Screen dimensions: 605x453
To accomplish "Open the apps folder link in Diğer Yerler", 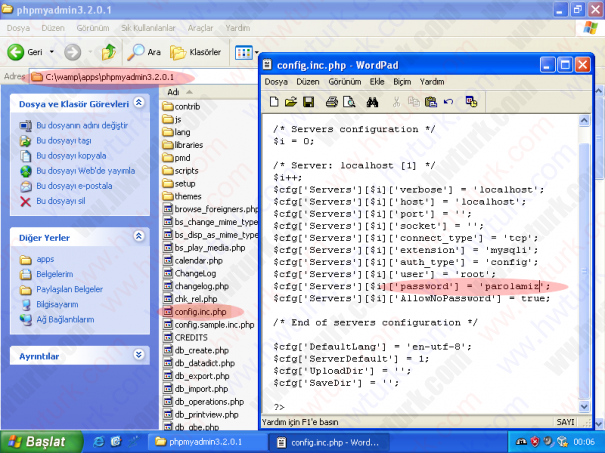I will coord(45,259).
